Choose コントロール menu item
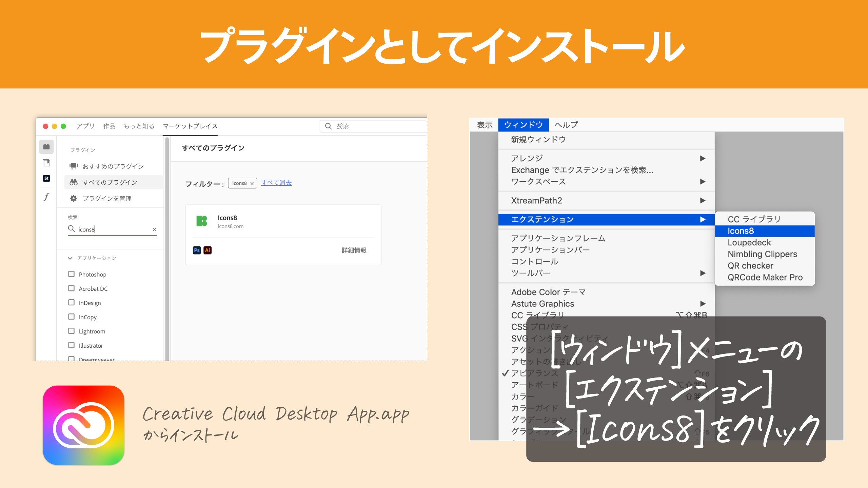The height and width of the screenshot is (488, 868). pyautogui.click(x=606, y=262)
